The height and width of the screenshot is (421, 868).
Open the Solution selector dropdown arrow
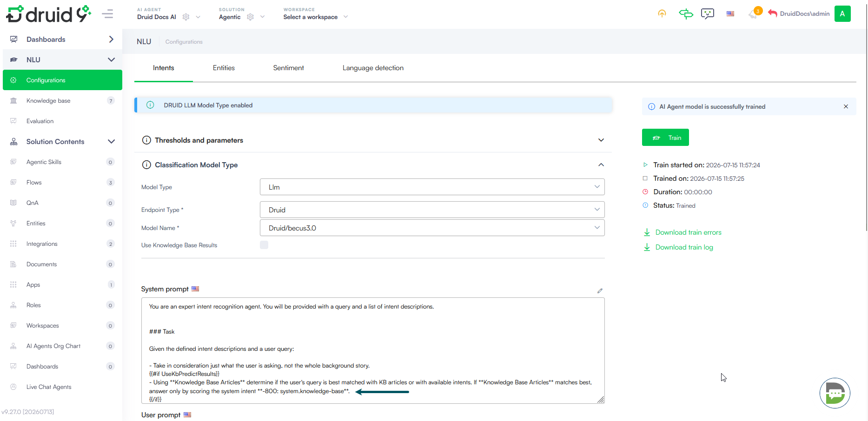[x=262, y=17]
